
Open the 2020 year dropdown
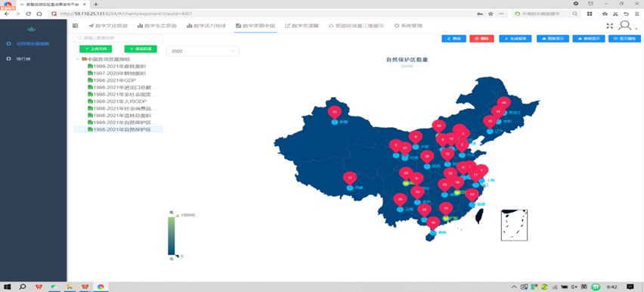tap(203, 51)
